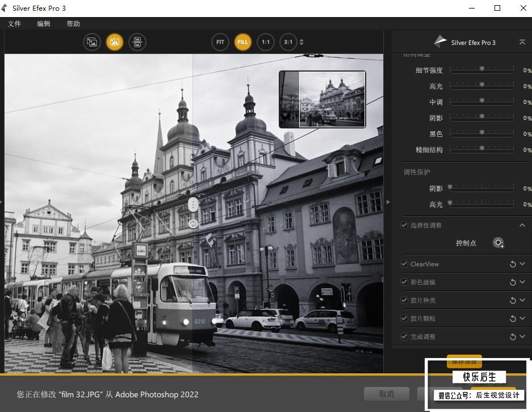Set zoom to 1:1
This screenshot has height=412, width=532.
coord(265,42)
